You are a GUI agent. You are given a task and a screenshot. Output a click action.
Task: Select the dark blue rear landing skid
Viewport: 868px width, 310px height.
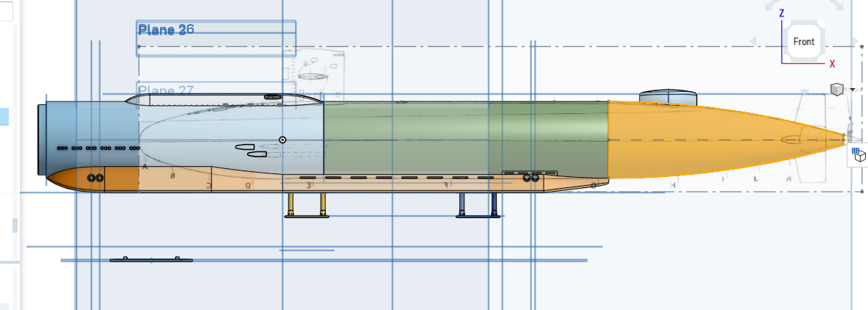coord(478,207)
